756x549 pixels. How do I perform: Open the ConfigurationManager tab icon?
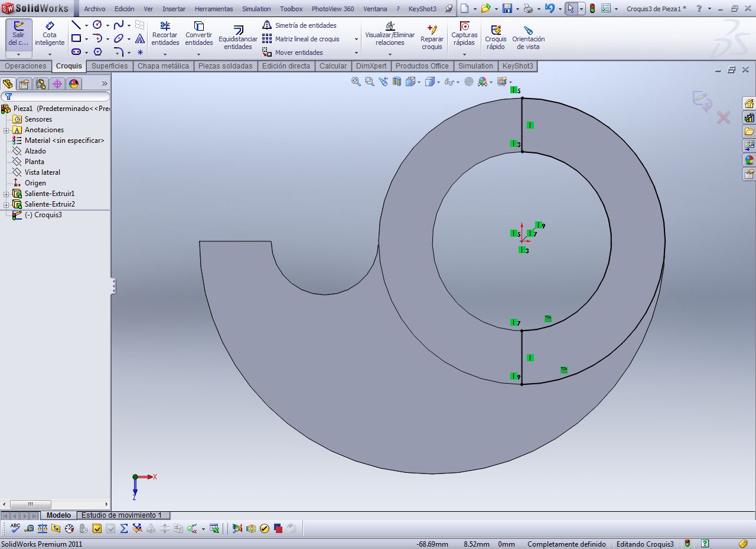[x=41, y=84]
